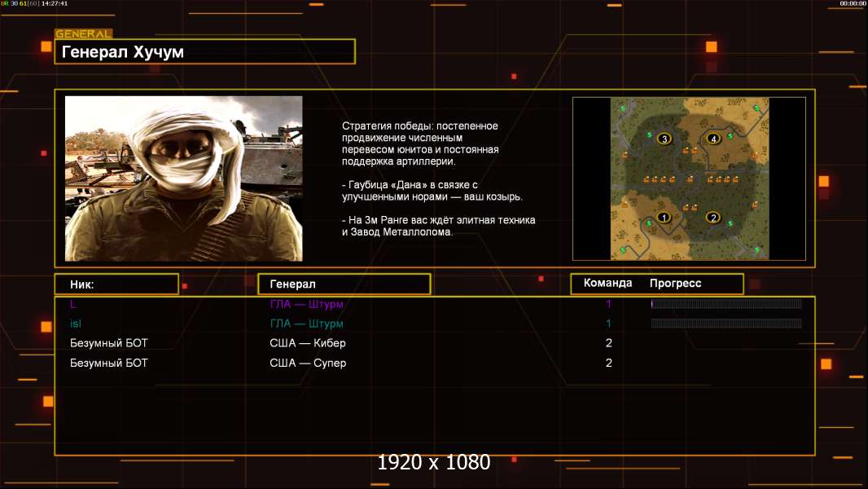Click 'Безумный БОТ' in the США — Кибер row
The width and height of the screenshot is (868, 489).
pos(109,343)
